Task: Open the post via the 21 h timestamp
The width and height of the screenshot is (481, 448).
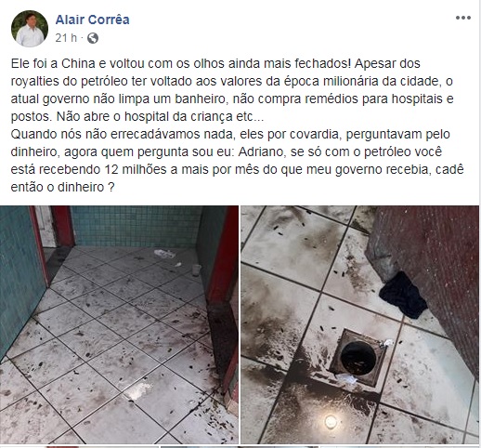Action: (x=66, y=38)
